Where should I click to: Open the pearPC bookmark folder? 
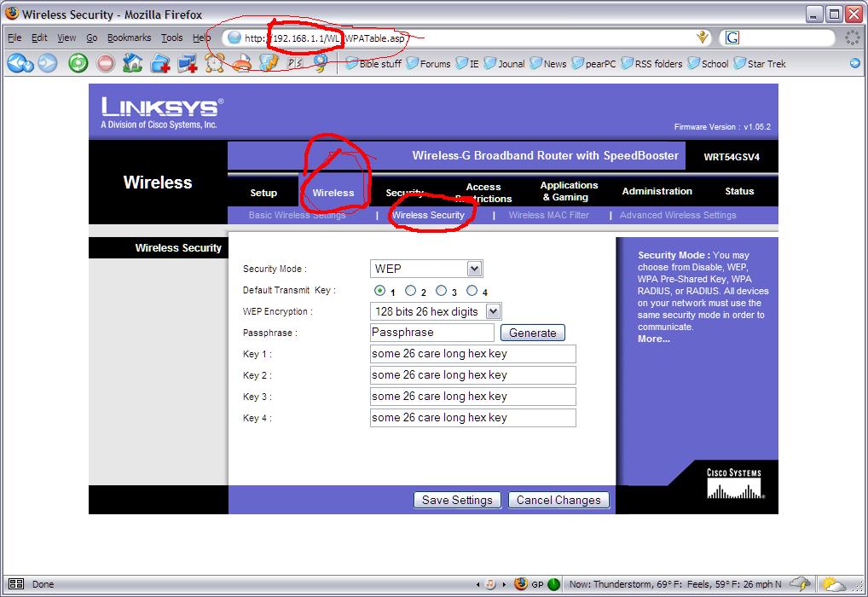tap(593, 64)
